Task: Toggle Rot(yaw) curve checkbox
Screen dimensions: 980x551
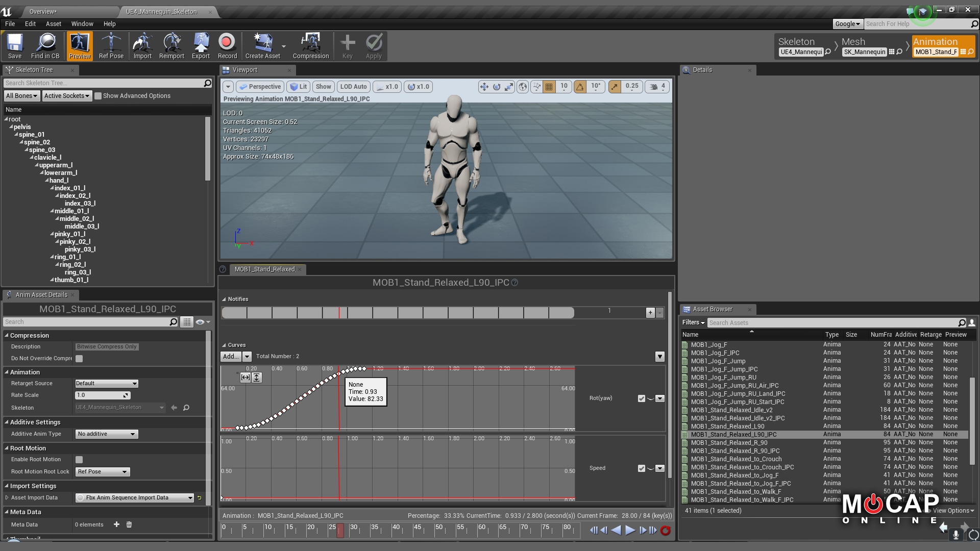Action: [641, 398]
